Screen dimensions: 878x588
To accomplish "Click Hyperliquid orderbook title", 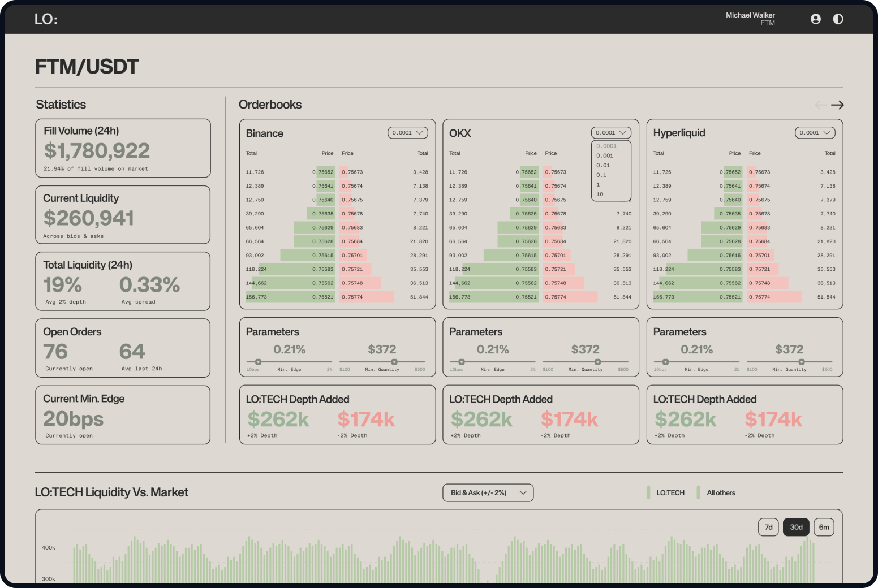I will click(x=679, y=133).
